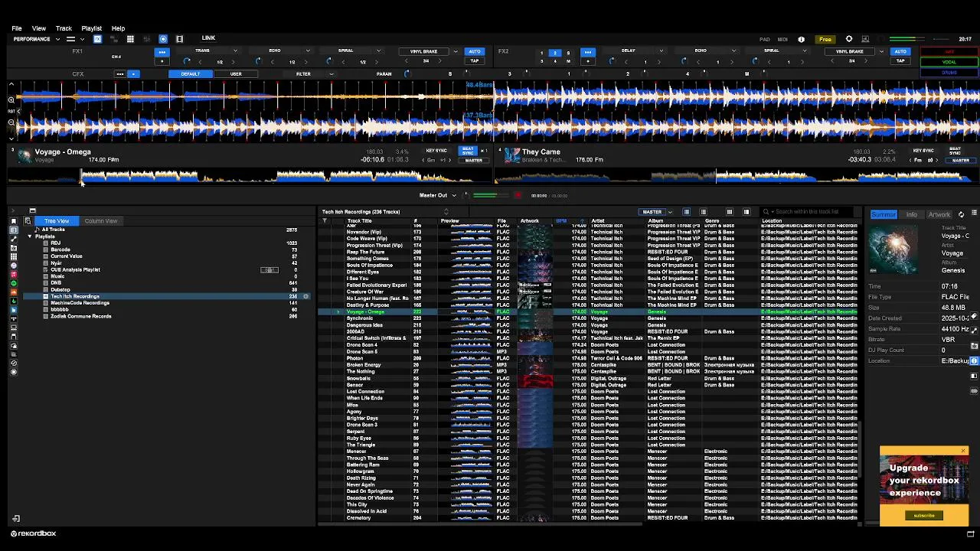Toggle deck 2 BEAT SYNC
This screenshot has width=980, height=551.
click(955, 151)
